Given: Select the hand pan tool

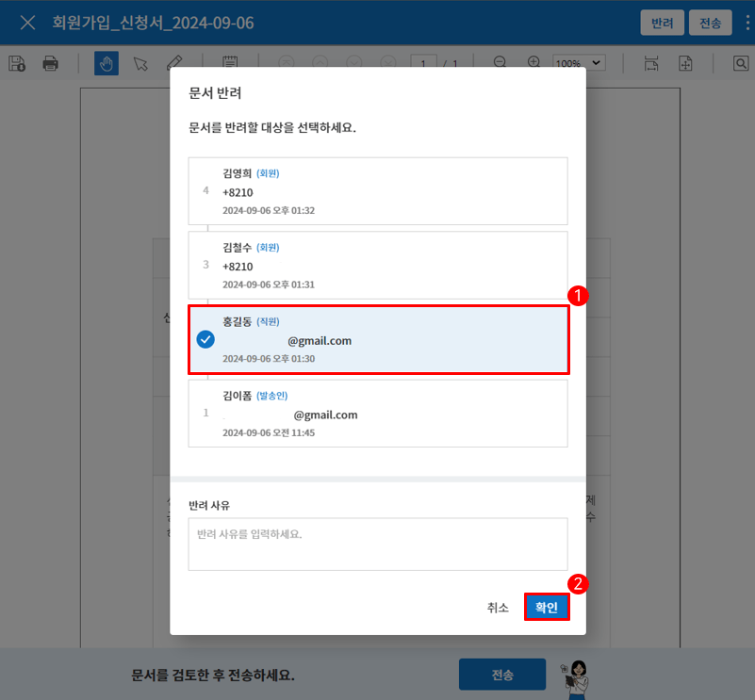Looking at the screenshot, I should pos(107,63).
